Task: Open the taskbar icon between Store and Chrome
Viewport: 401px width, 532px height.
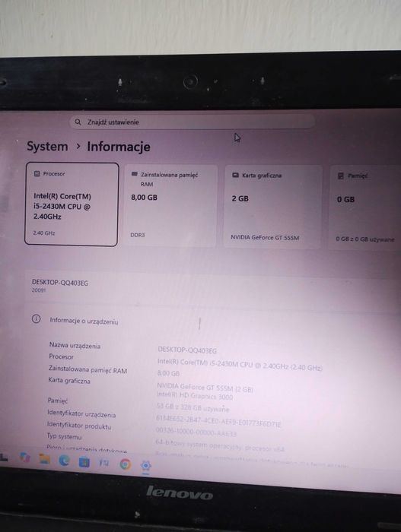Action: point(104,463)
